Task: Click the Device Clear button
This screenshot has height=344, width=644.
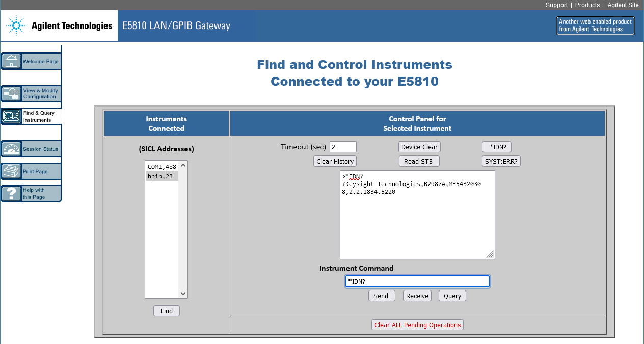Action: tap(419, 147)
